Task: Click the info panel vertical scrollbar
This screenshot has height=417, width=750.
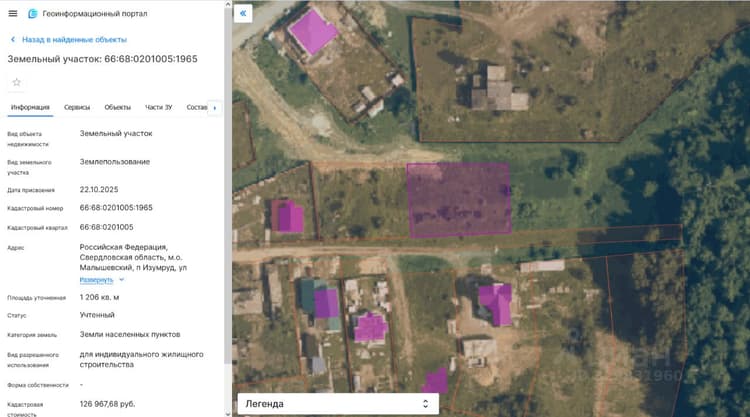Action: 228,206
